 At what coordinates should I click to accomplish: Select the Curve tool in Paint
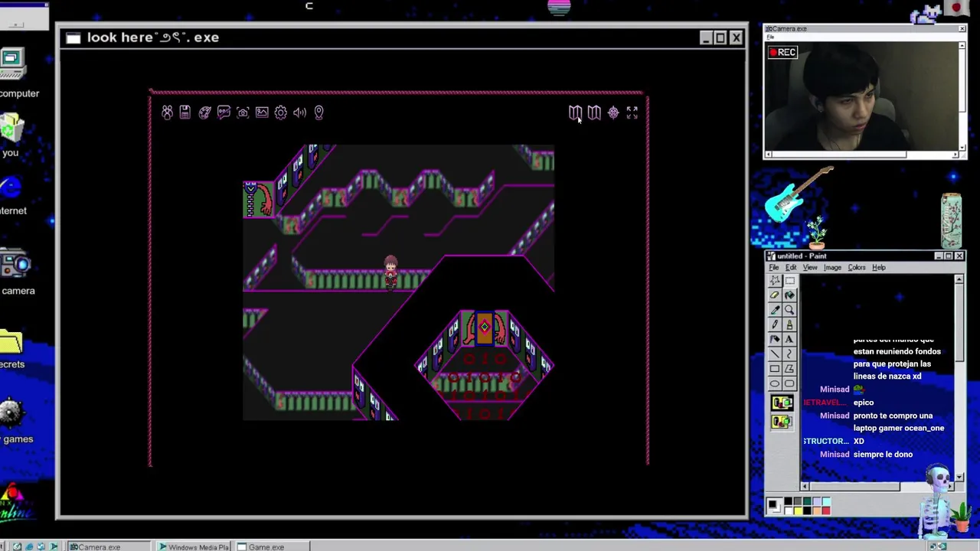point(789,354)
